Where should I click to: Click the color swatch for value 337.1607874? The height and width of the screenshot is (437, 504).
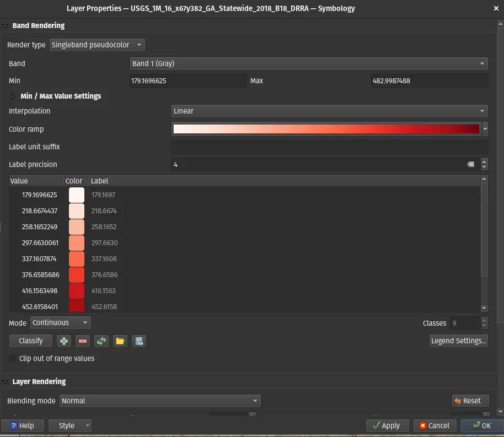76,259
